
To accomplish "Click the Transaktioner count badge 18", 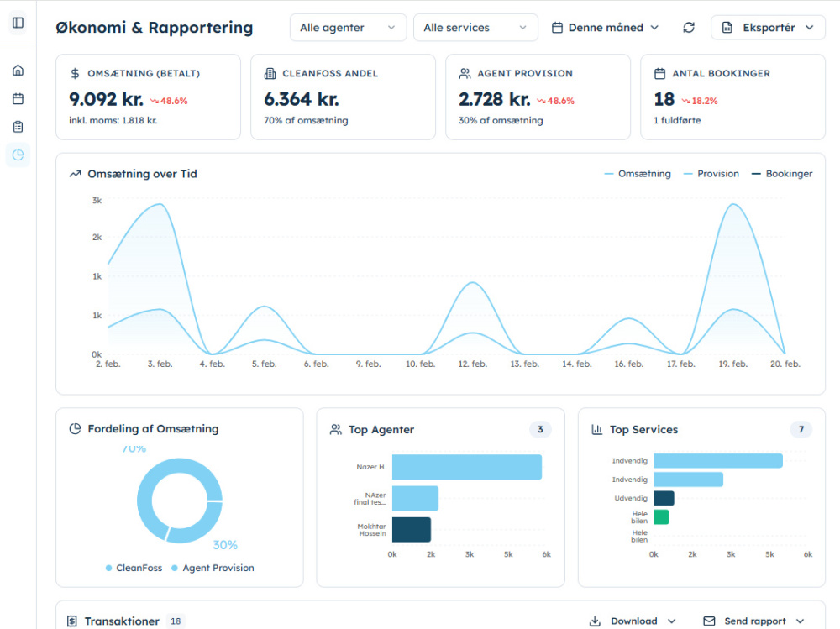I will [x=176, y=621].
